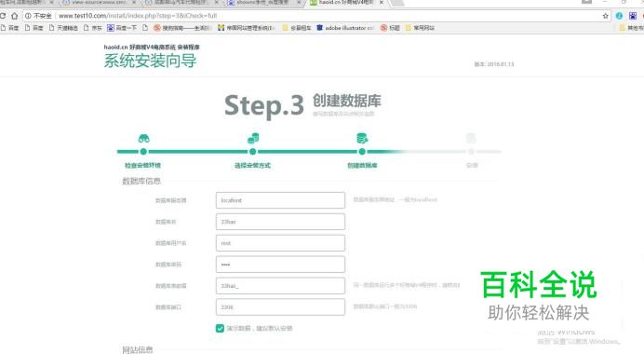644x354 pixels.
Task: Click the Baidu paw extension icon
Action: tap(633, 16)
